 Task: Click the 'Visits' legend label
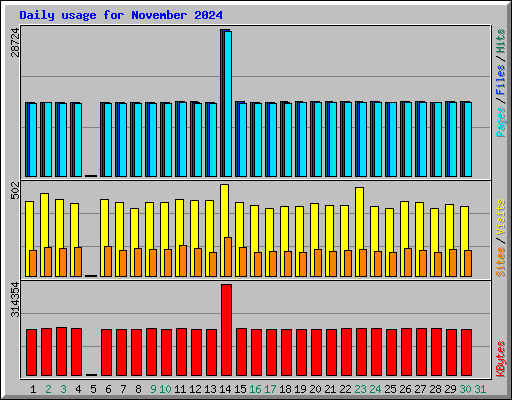point(501,217)
